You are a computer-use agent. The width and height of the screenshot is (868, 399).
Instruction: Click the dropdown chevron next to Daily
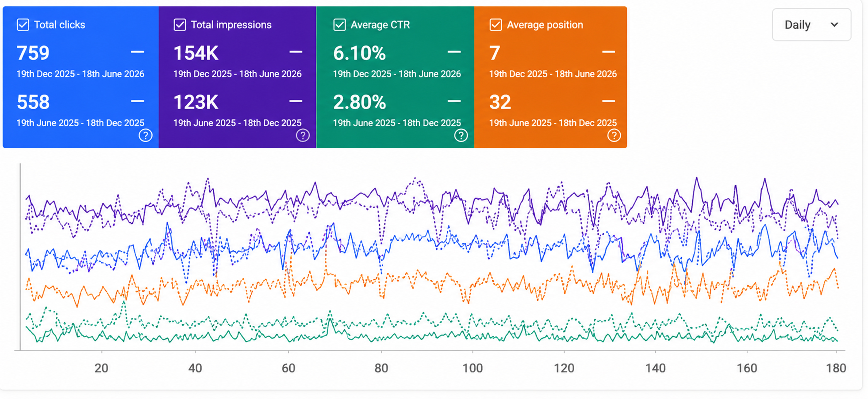pyautogui.click(x=834, y=25)
